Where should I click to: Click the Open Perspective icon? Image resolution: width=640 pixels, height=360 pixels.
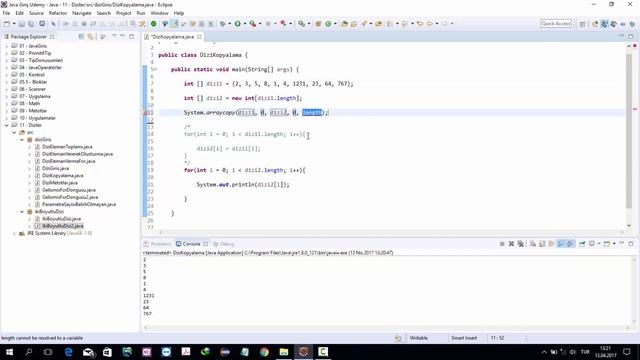coord(582,24)
